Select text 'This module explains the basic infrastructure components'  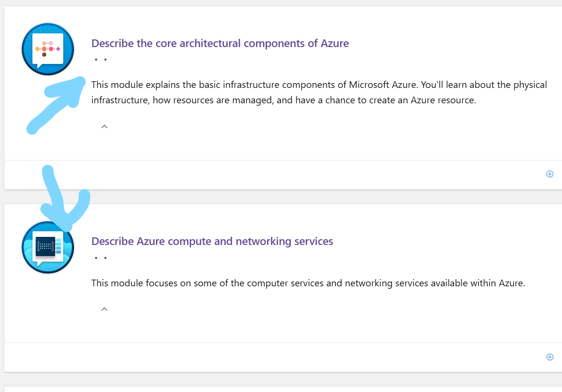point(213,85)
